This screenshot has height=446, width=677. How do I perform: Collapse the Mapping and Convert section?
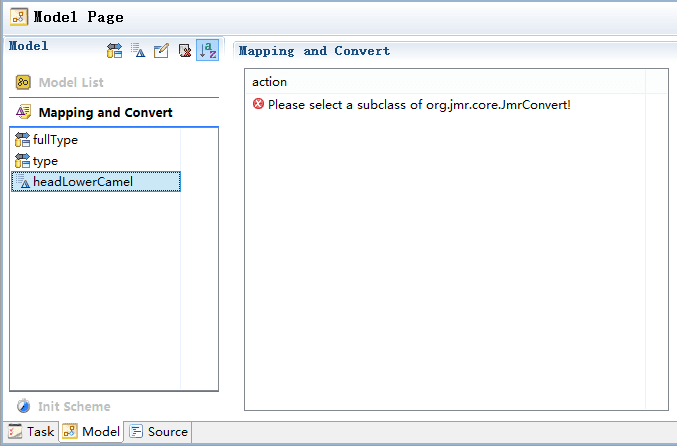click(105, 113)
